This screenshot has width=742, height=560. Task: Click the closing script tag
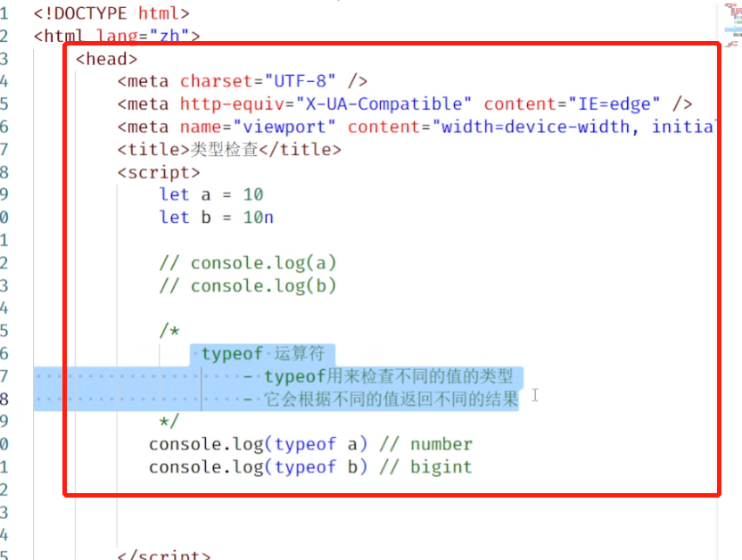(x=164, y=555)
